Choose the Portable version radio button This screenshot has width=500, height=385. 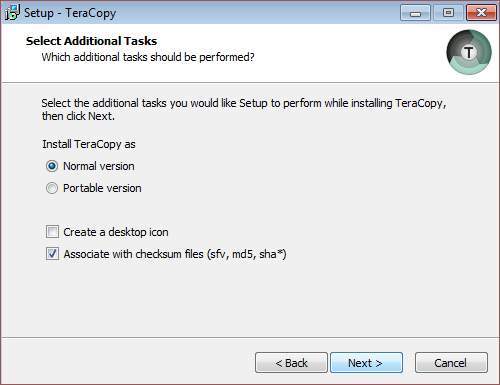pos(52,188)
